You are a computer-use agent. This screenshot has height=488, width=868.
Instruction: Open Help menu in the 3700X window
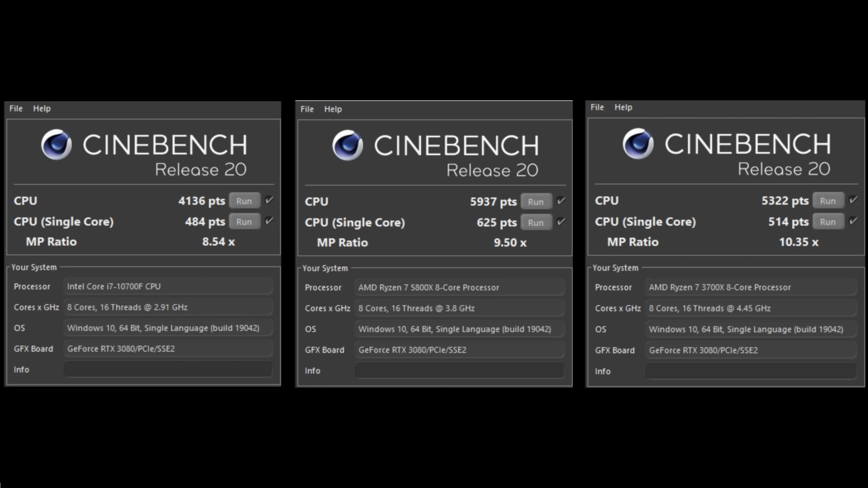click(x=623, y=107)
